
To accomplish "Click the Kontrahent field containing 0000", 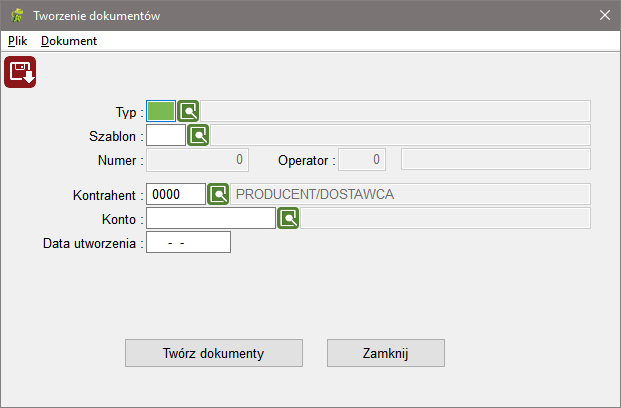I will tap(176, 194).
